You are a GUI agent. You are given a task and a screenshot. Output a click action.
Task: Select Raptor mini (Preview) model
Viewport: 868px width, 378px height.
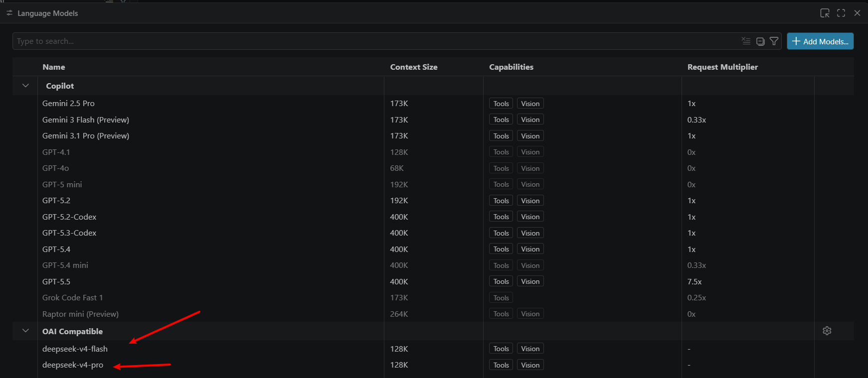(x=80, y=314)
